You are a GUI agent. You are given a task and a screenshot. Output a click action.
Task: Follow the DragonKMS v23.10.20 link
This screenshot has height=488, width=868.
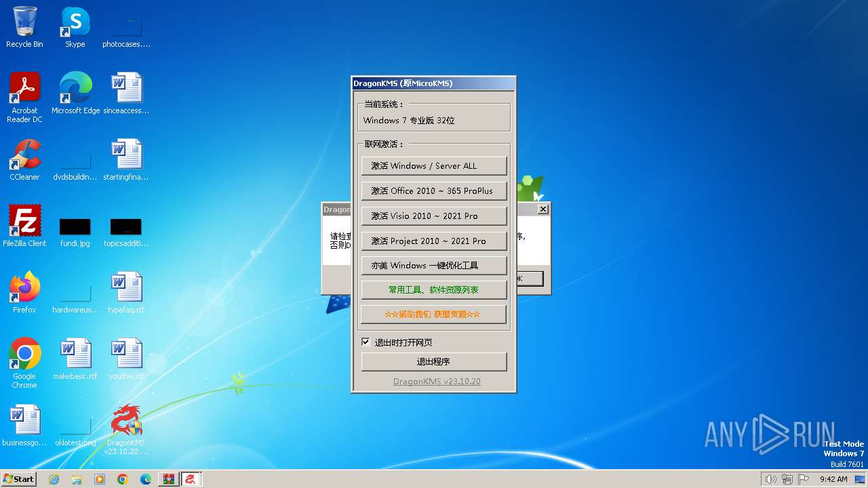click(437, 382)
